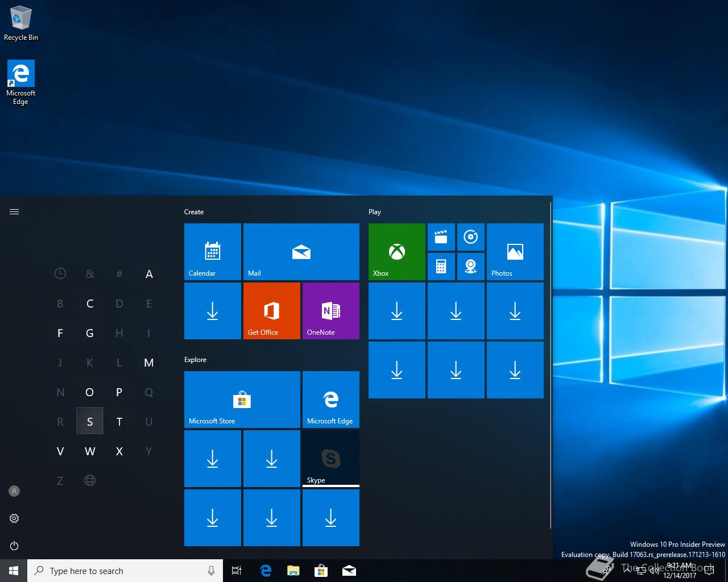Open the Microsoft Store tile
This screenshot has height=582, width=728.
pyautogui.click(x=242, y=400)
